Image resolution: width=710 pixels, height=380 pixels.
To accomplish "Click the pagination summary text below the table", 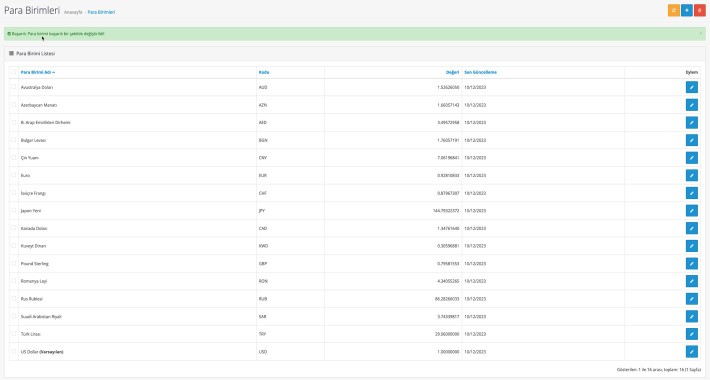I will [659, 370].
